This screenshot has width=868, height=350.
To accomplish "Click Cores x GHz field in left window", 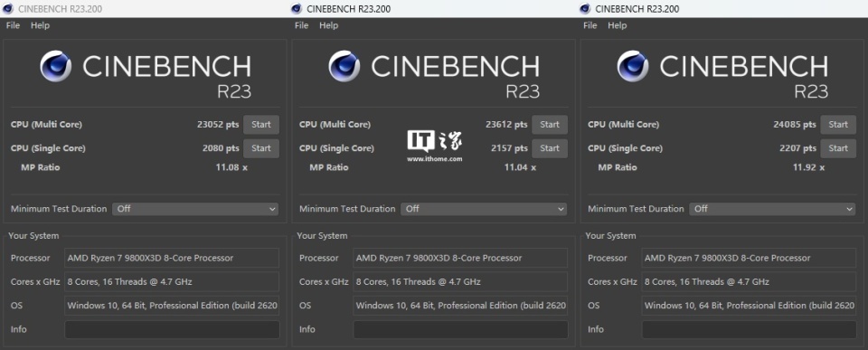I will pyautogui.click(x=172, y=282).
